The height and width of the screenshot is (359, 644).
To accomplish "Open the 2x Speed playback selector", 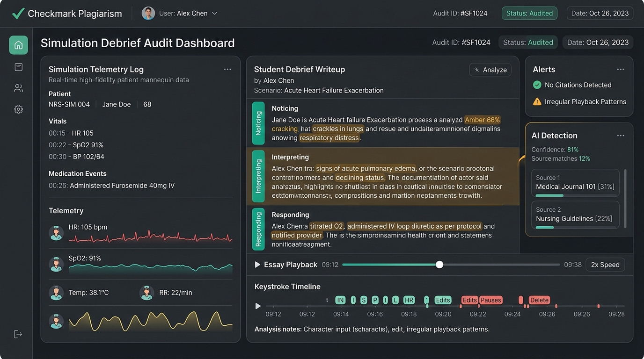I will (605, 265).
